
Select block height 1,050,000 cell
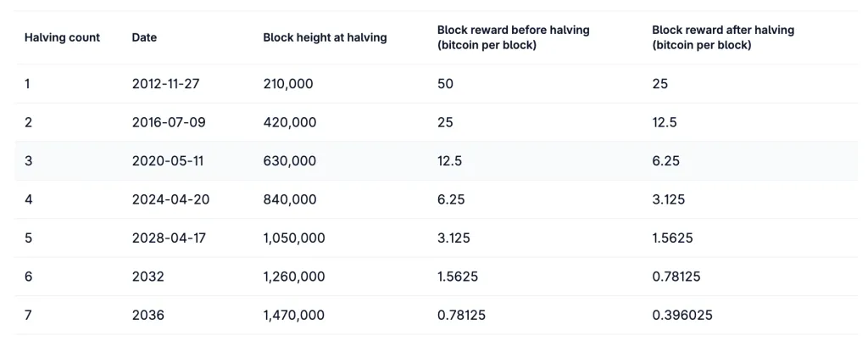click(x=294, y=238)
